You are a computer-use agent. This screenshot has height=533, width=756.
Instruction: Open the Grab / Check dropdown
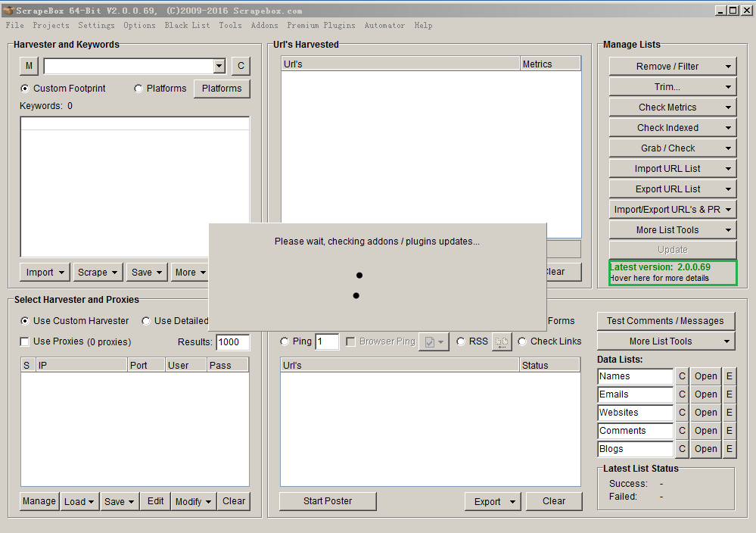pos(673,148)
